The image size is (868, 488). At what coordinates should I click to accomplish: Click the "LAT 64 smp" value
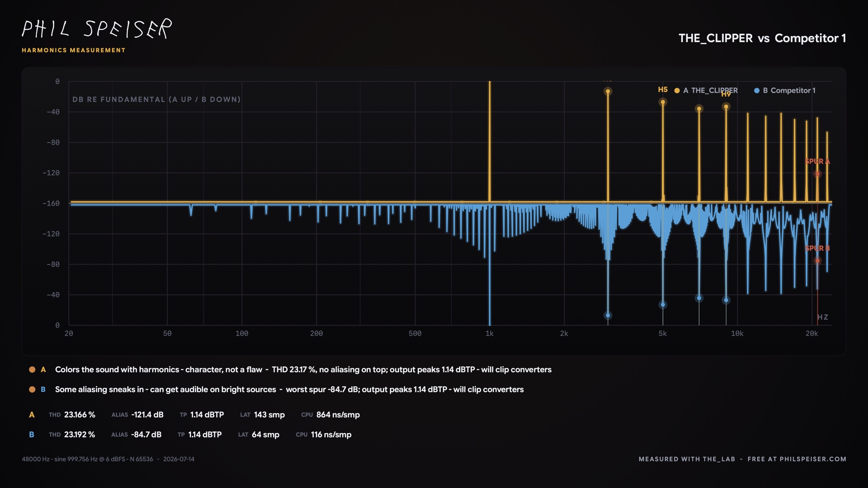coord(259,435)
